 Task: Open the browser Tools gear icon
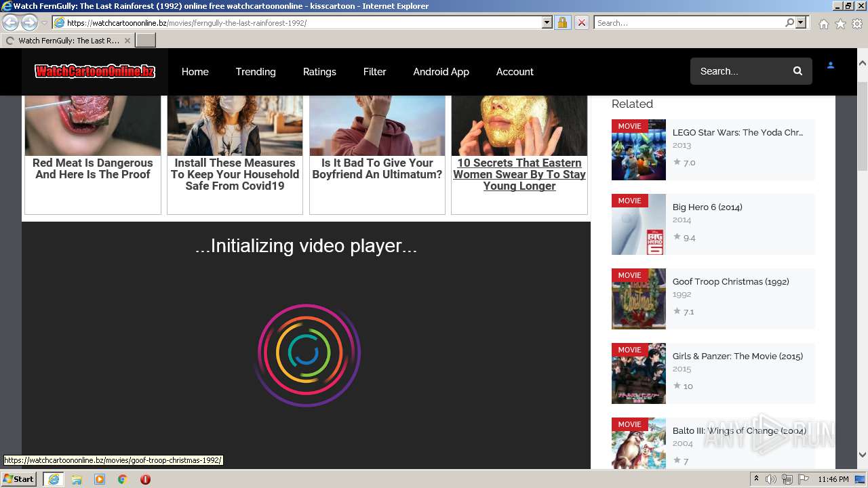[x=857, y=24]
